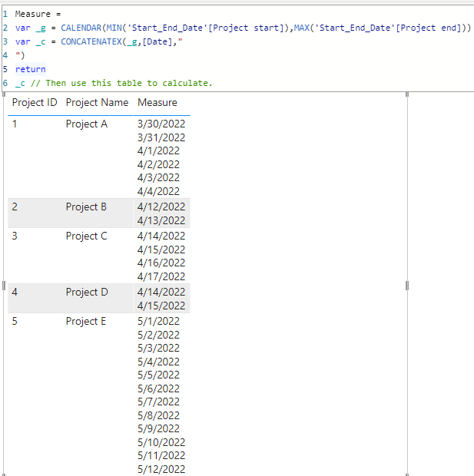Click the 3/30/2022 date value

point(161,124)
